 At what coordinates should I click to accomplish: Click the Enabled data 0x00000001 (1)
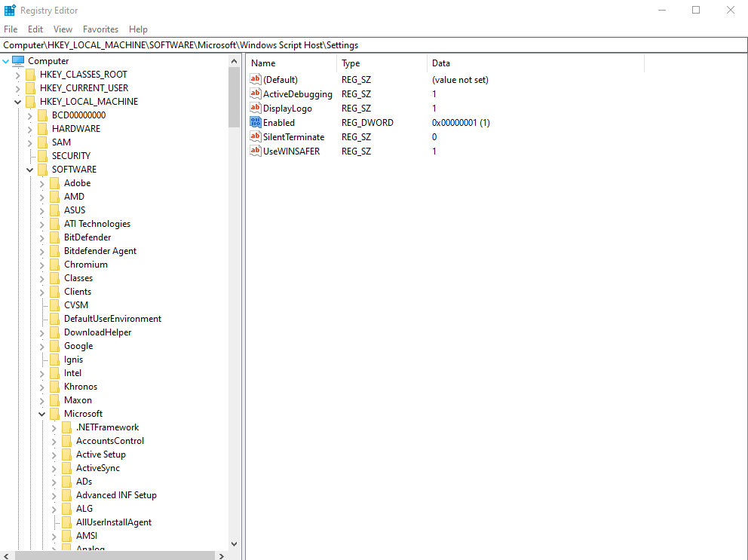[461, 123]
